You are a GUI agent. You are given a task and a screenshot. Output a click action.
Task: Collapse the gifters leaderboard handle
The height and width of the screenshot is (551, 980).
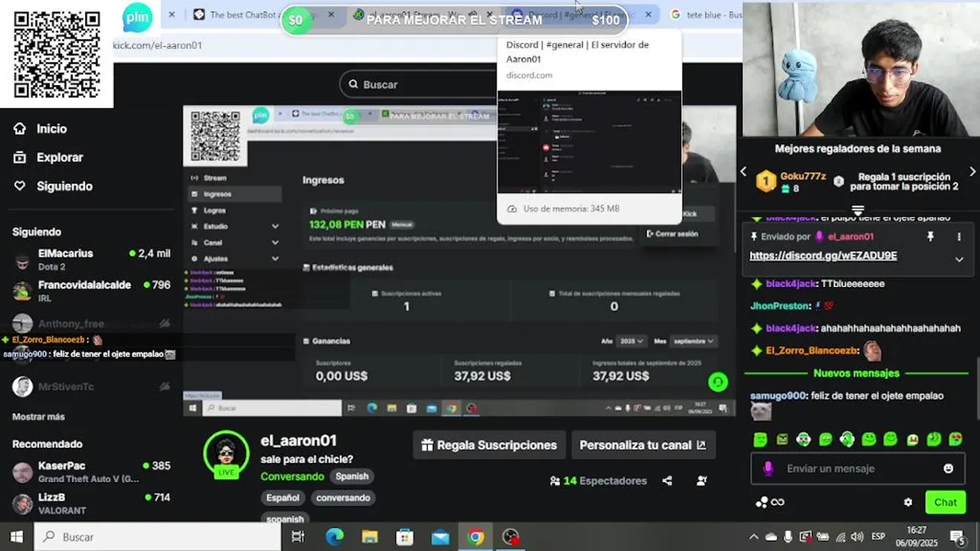[x=857, y=210]
